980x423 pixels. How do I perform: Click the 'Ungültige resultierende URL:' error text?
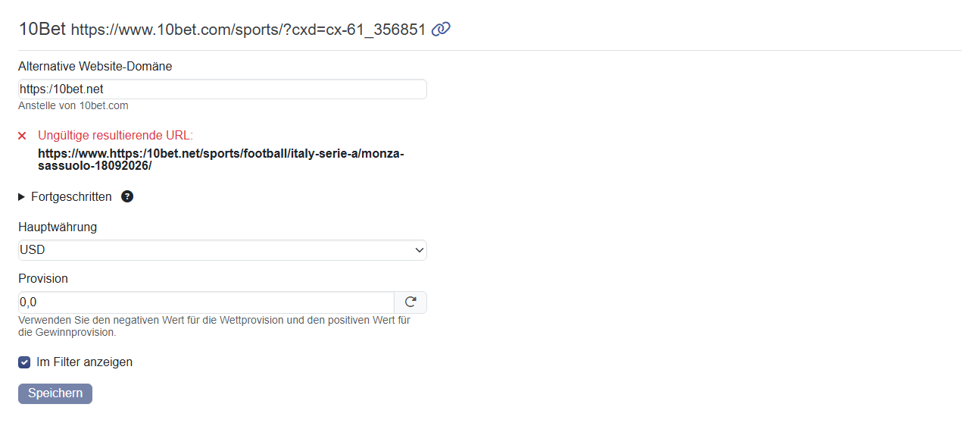tap(115, 136)
